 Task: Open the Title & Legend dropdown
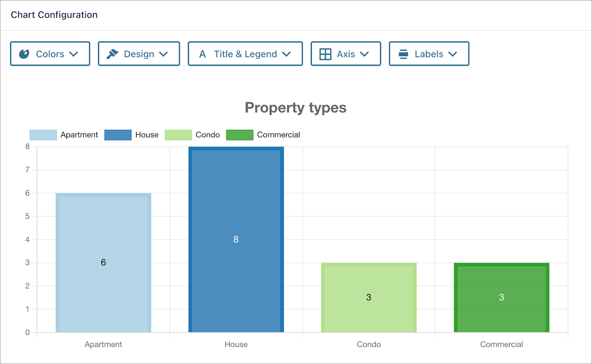point(245,54)
